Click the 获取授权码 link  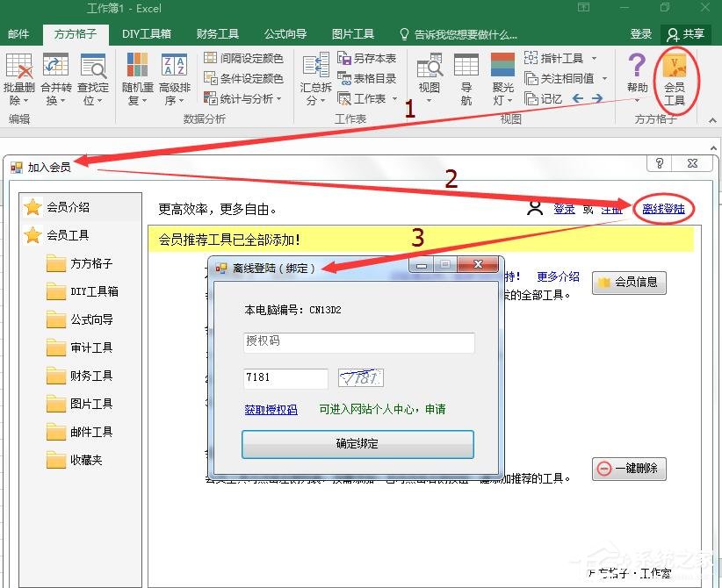pyautogui.click(x=271, y=410)
